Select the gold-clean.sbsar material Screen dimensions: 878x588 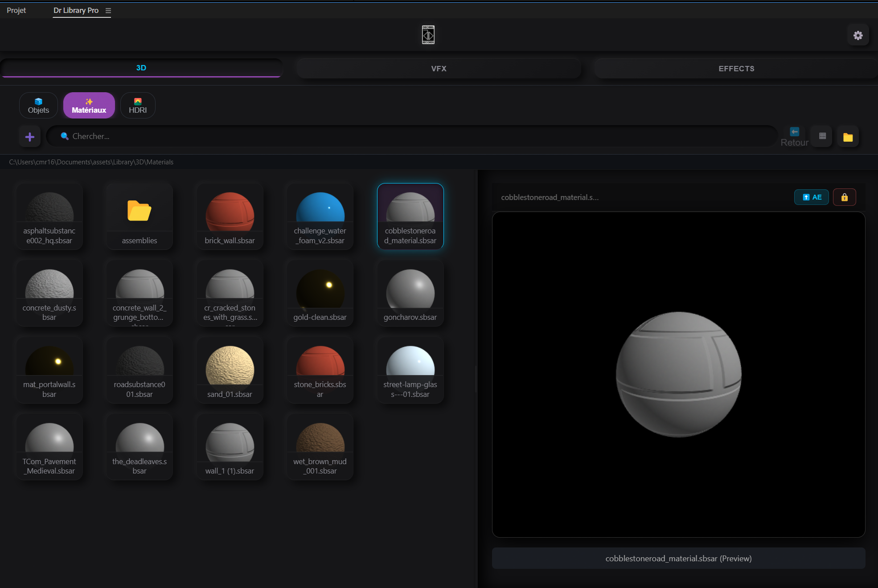pyautogui.click(x=320, y=294)
